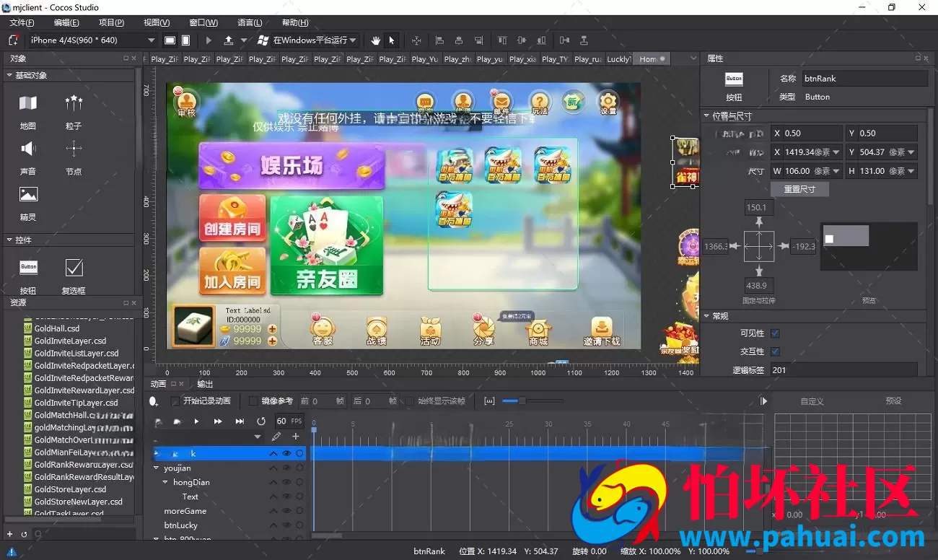Select the 粒子 (particle) object icon
Image resolution: width=938 pixels, height=560 pixels.
[74, 103]
